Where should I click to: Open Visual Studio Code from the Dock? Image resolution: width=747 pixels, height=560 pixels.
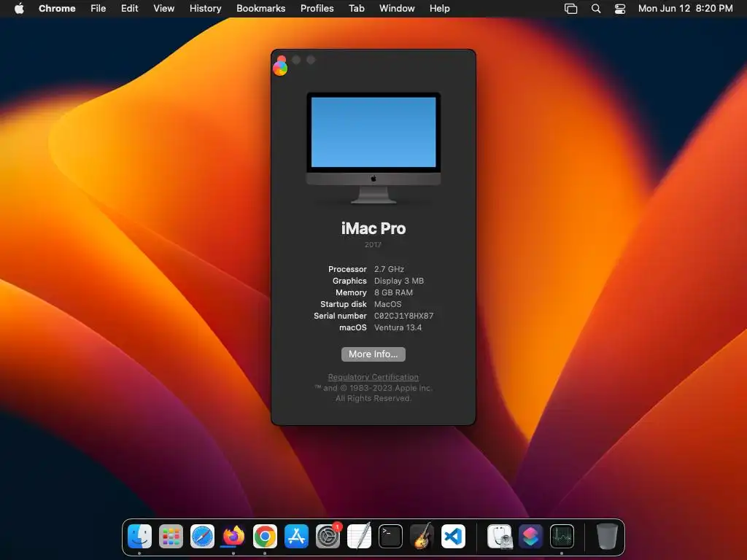[453, 536]
